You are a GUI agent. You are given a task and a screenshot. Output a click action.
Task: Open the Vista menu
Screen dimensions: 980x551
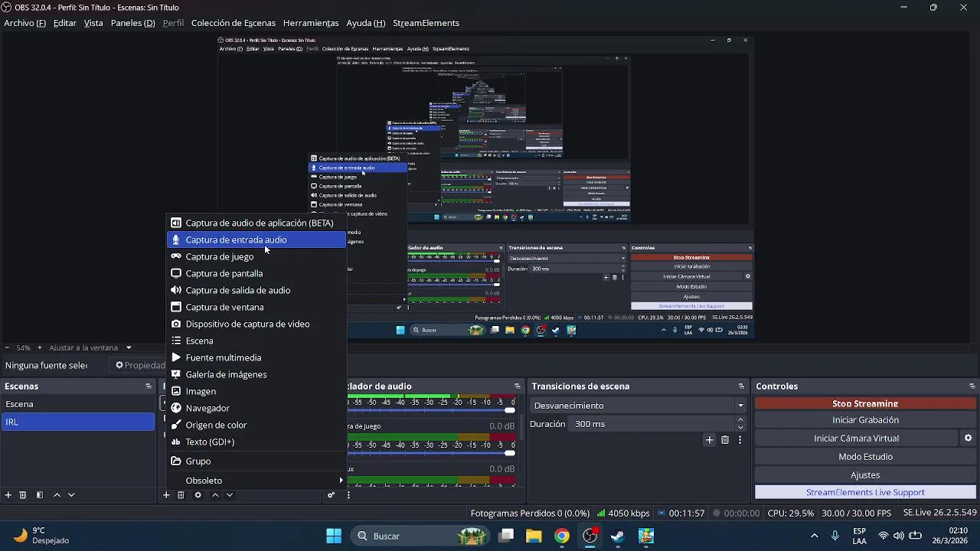point(93,23)
